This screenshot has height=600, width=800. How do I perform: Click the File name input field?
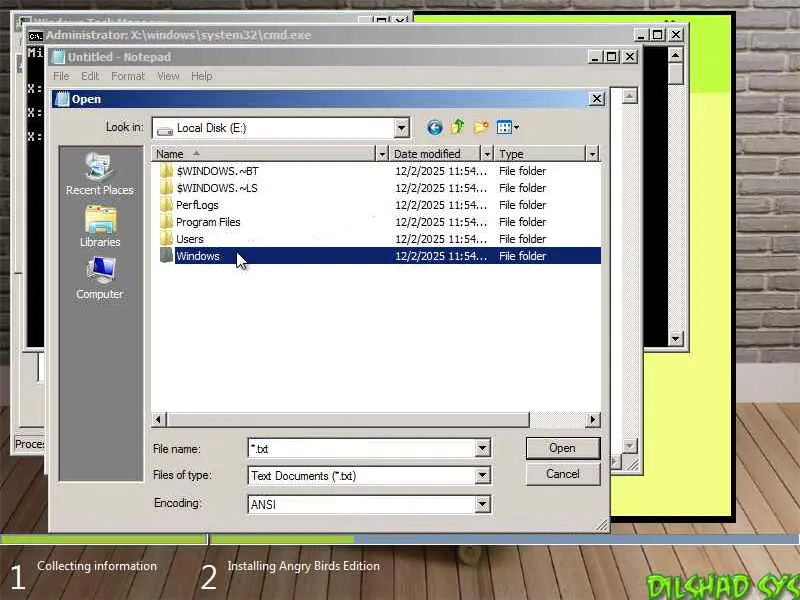click(362, 448)
